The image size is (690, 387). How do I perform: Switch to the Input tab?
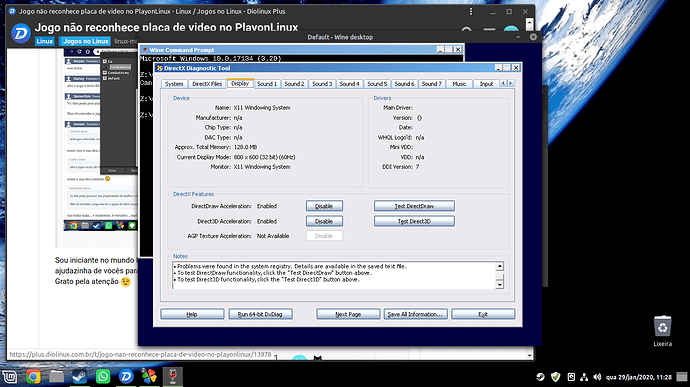(486, 84)
